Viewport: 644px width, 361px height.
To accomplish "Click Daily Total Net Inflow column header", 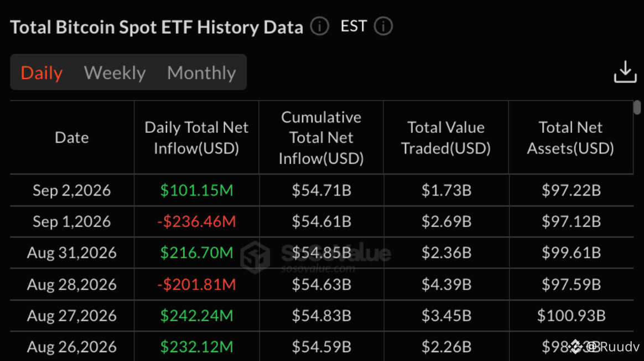I will [x=196, y=138].
